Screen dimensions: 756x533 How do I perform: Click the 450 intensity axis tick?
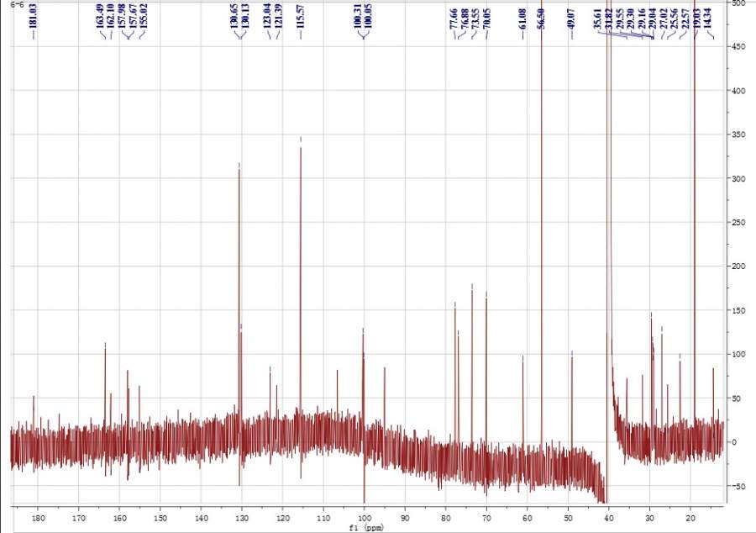(x=738, y=47)
